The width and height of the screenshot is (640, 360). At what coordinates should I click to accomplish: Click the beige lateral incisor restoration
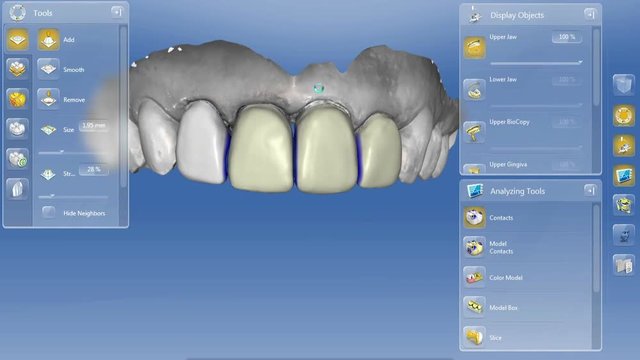[x=379, y=151]
